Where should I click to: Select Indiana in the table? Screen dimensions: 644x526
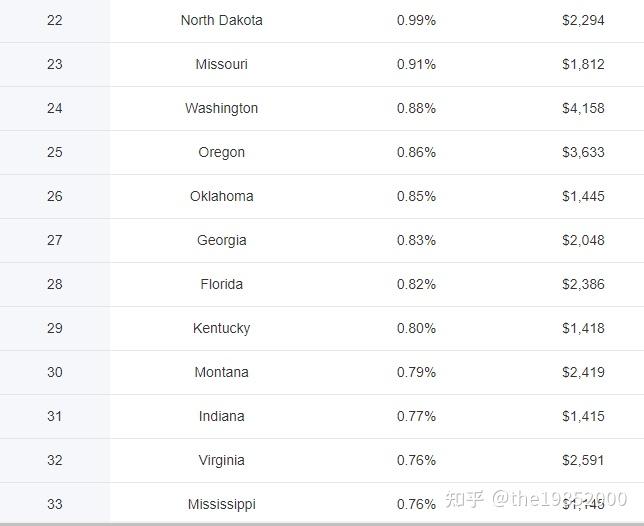tap(222, 416)
